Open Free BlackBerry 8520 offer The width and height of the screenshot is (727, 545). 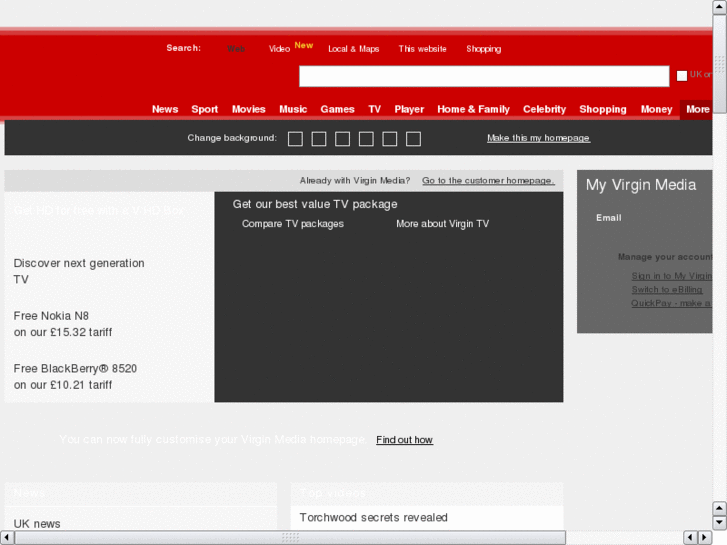[75, 377]
